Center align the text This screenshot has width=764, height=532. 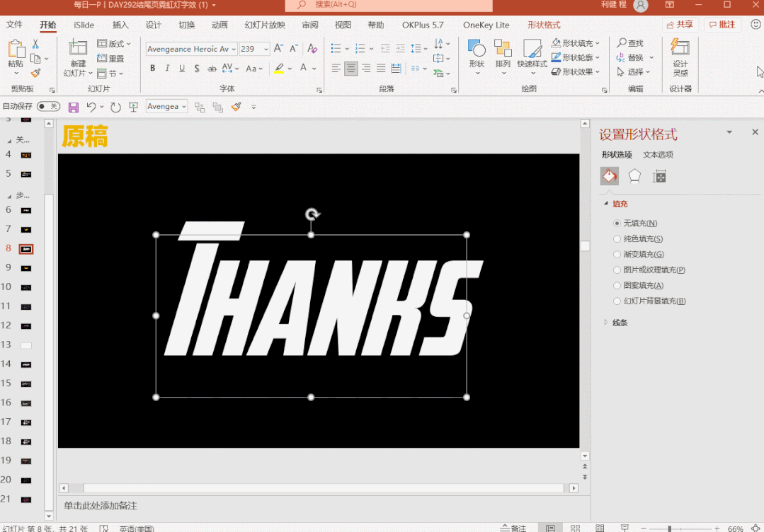[x=350, y=69]
